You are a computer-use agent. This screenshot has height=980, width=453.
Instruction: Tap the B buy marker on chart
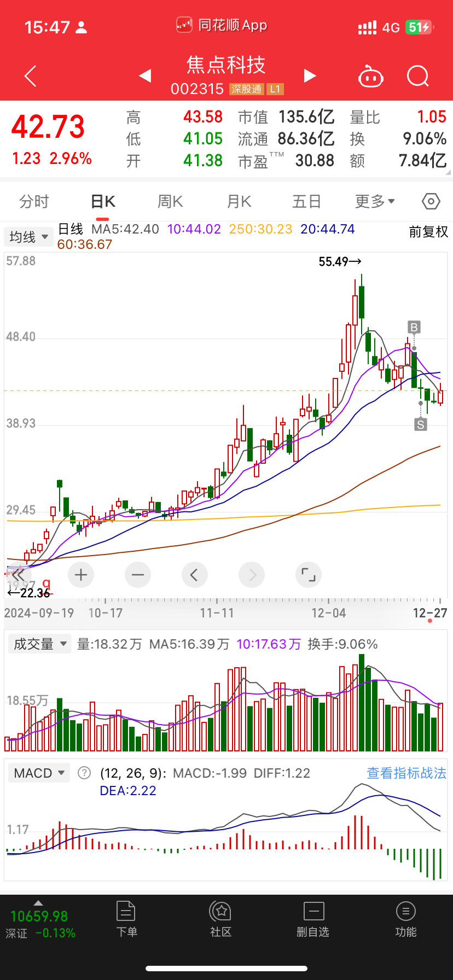[414, 328]
